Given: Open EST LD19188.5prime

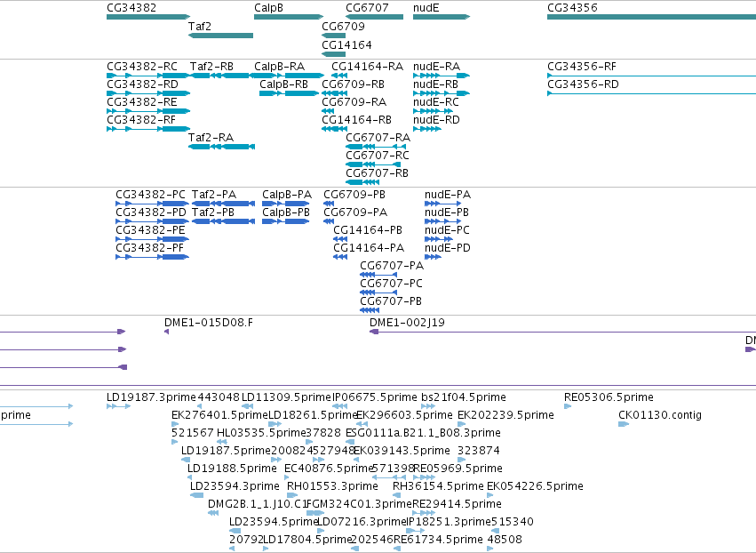Looking at the screenshot, I should 189,477.
